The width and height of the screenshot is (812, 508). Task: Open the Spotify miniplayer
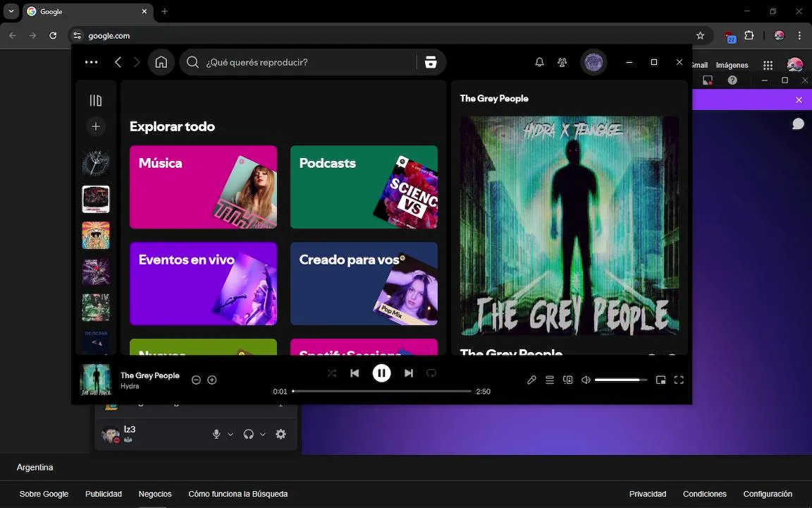pos(660,380)
